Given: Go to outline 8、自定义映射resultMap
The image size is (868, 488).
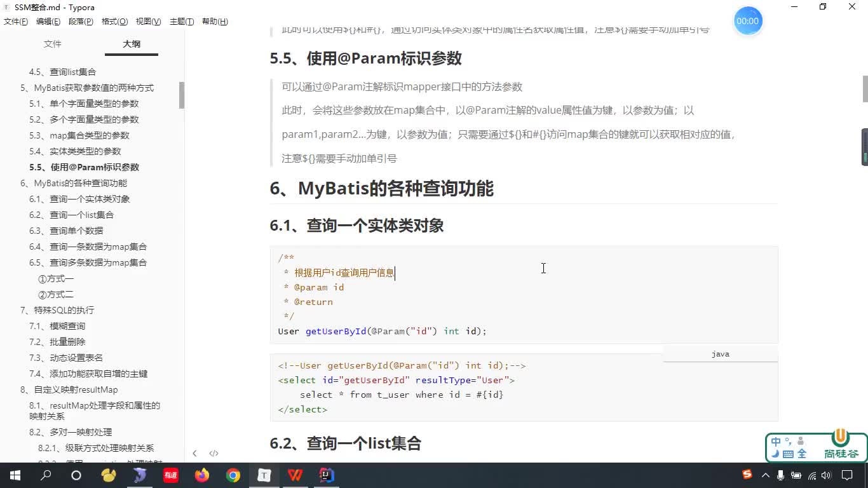Looking at the screenshot, I should pyautogui.click(x=69, y=390).
